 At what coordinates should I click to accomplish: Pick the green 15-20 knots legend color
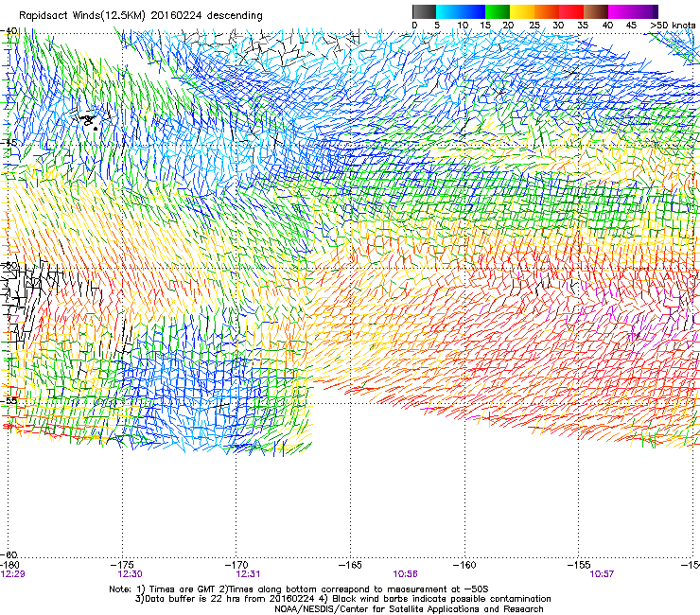tap(498, 11)
